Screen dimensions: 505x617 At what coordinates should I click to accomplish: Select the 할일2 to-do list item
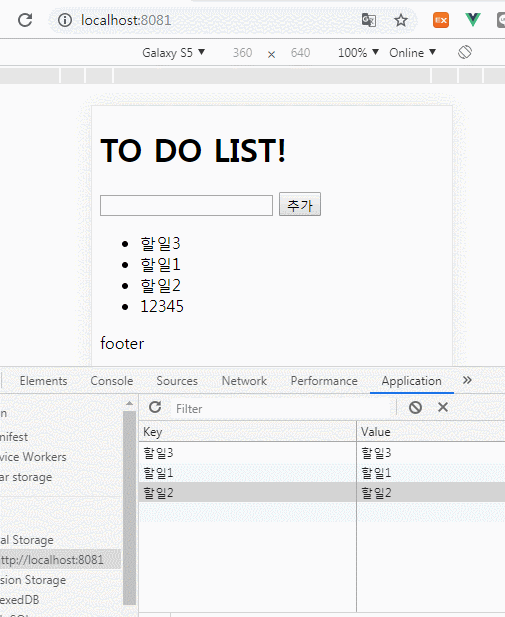160,285
